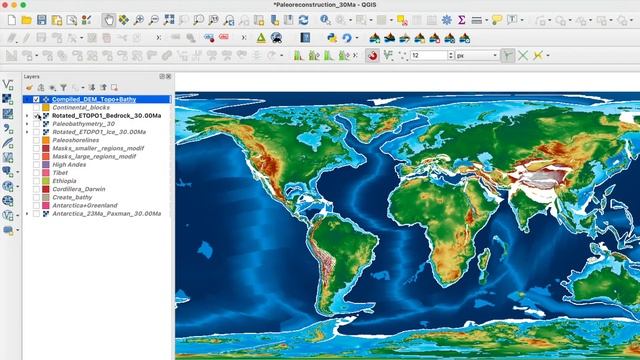Click Add Vector Layer sidebar icon
This screenshot has height=360, width=640.
click(x=8, y=84)
